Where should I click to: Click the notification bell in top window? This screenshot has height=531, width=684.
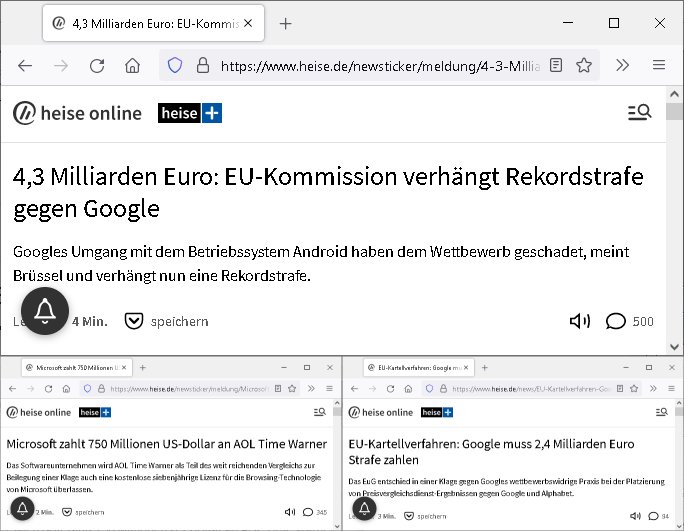pos(45,311)
